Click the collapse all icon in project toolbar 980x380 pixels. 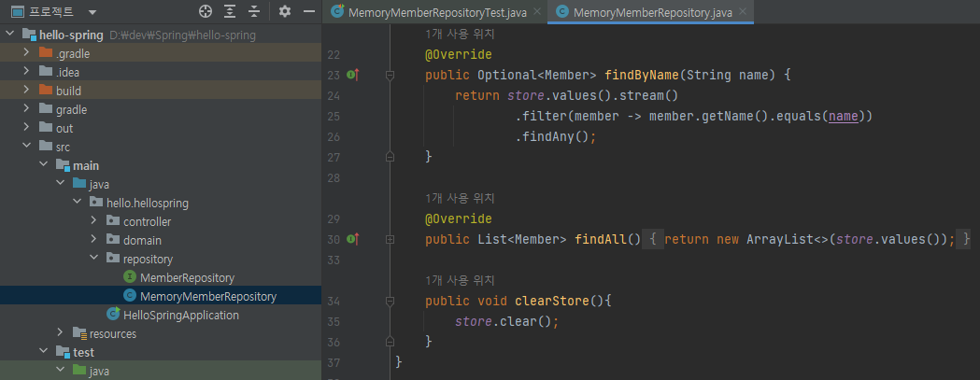pos(254,11)
